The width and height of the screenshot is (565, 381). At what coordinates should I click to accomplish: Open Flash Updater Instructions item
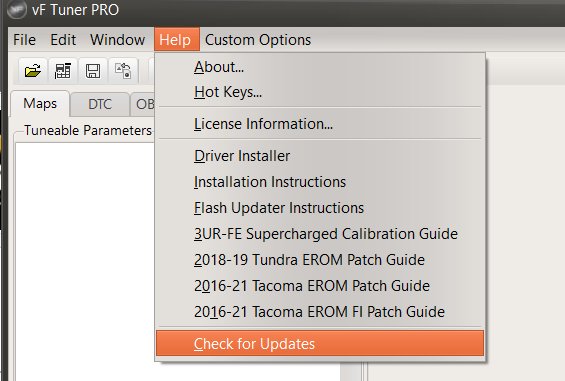point(320,208)
